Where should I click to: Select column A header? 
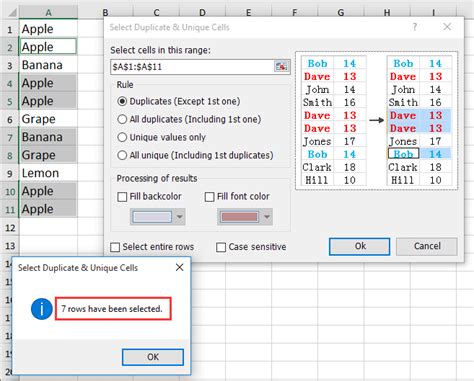(48, 13)
